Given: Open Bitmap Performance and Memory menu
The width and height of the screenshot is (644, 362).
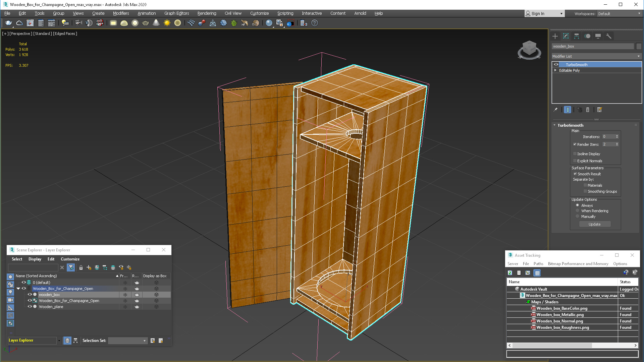Looking at the screenshot, I should pos(578,264).
